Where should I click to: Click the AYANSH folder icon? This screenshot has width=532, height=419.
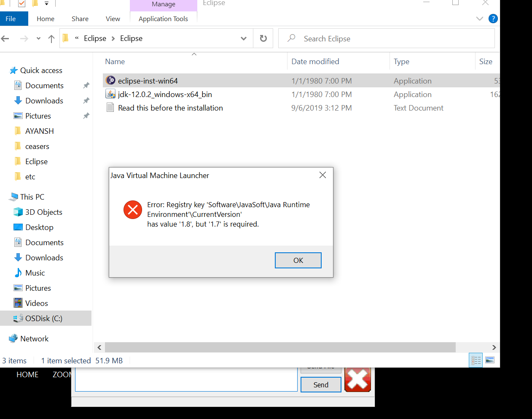pos(18,131)
